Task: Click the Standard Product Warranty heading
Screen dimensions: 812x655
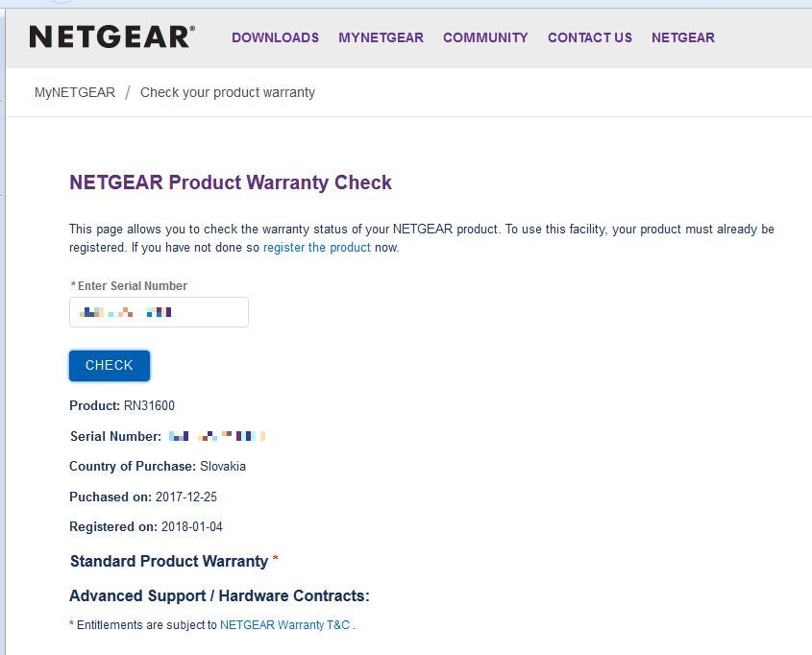Action: [169, 561]
